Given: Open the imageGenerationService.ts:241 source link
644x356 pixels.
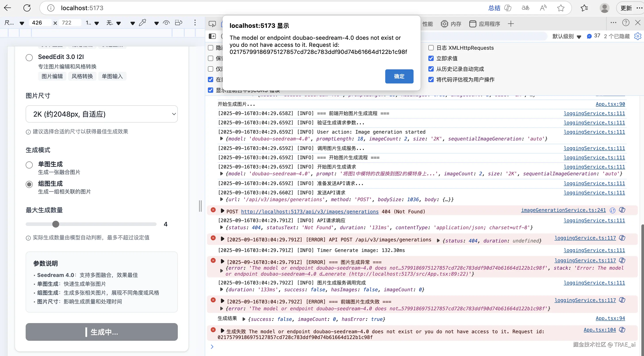Looking at the screenshot, I should click(563, 210).
